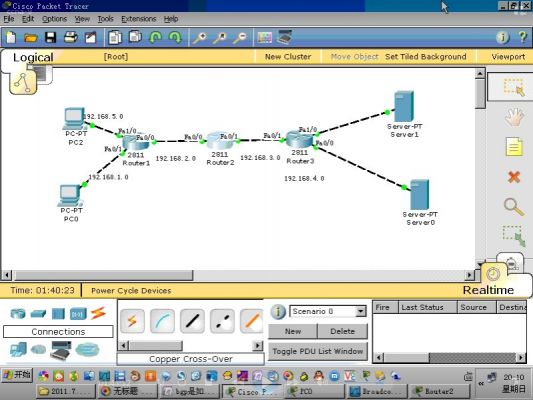Click the New scenario button
This screenshot has height=400, width=533.
coord(293,331)
